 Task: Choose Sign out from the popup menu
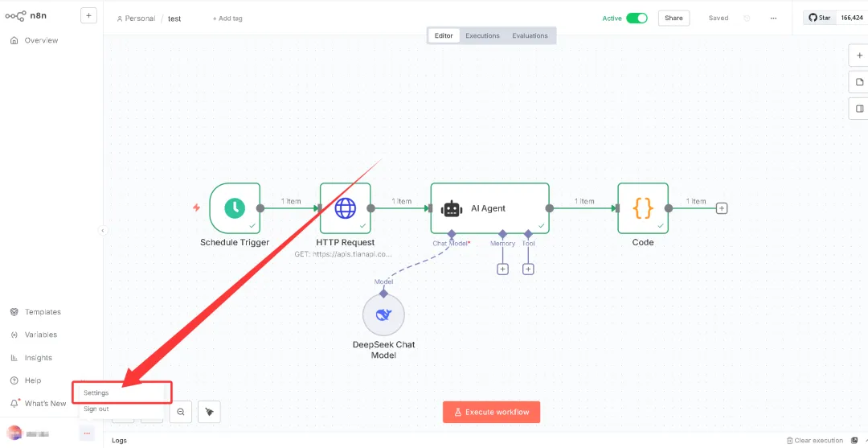[96, 409]
